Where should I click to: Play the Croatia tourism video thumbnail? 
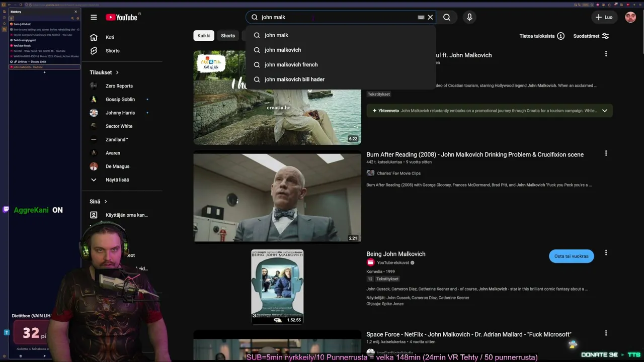tap(277, 98)
